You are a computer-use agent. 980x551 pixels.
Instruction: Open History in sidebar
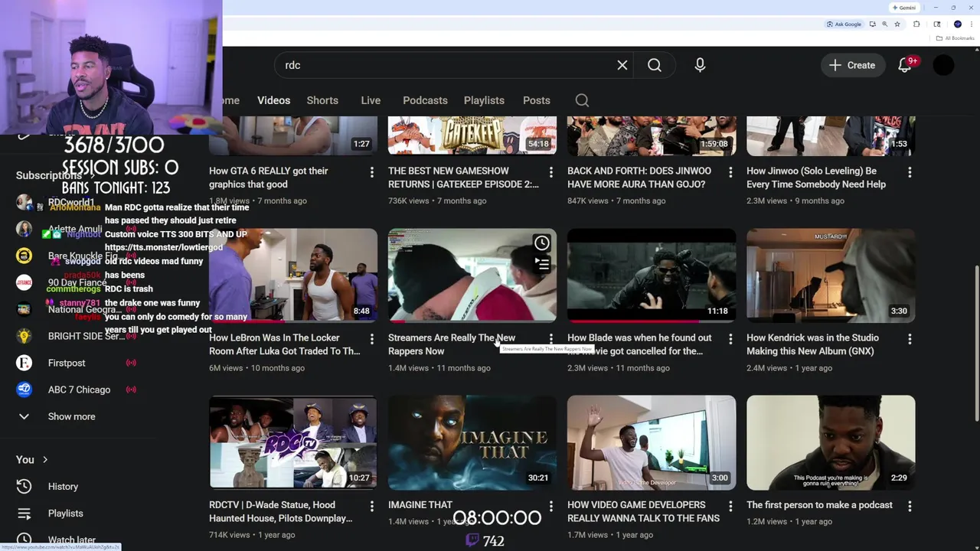(x=77, y=486)
